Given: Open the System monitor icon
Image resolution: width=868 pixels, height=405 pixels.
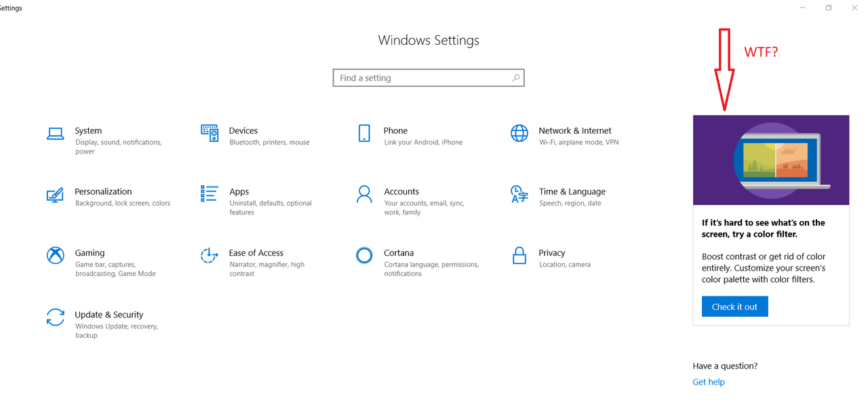Looking at the screenshot, I should pos(55,134).
